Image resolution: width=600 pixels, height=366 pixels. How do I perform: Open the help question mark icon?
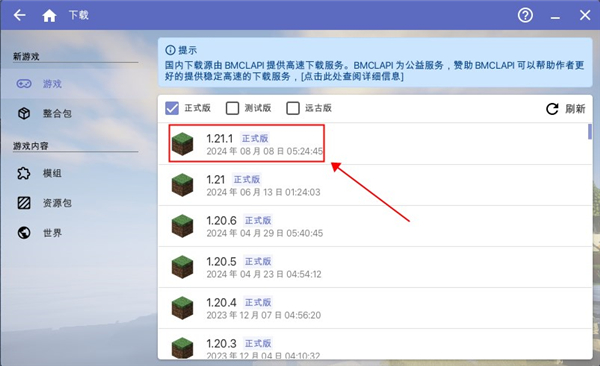tap(525, 15)
